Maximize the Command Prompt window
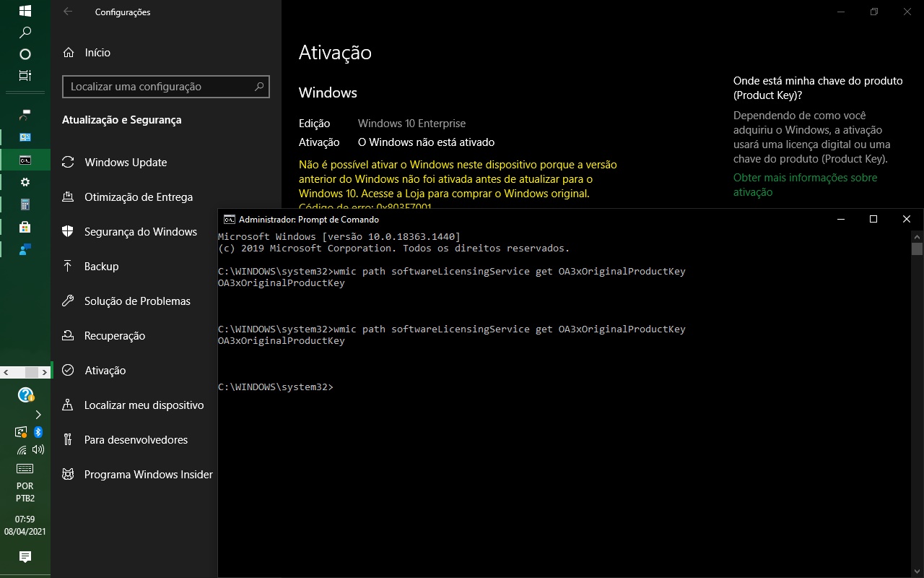This screenshot has width=924, height=578. pos(873,220)
